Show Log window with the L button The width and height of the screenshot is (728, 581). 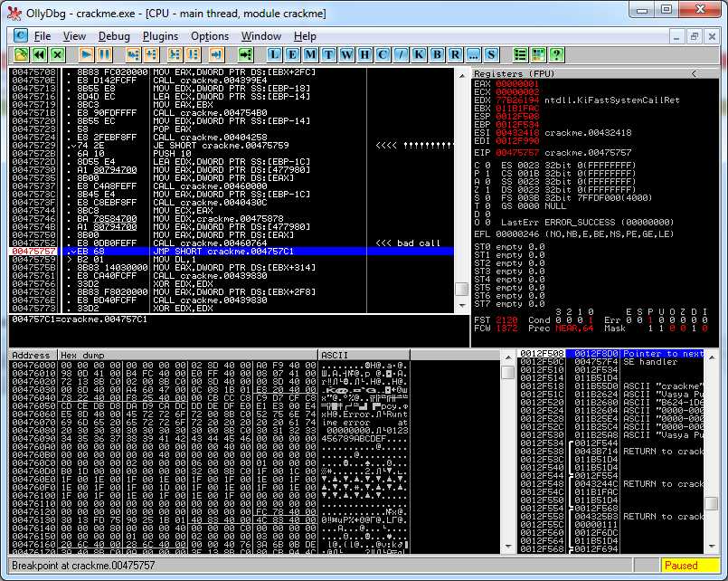[x=274, y=55]
